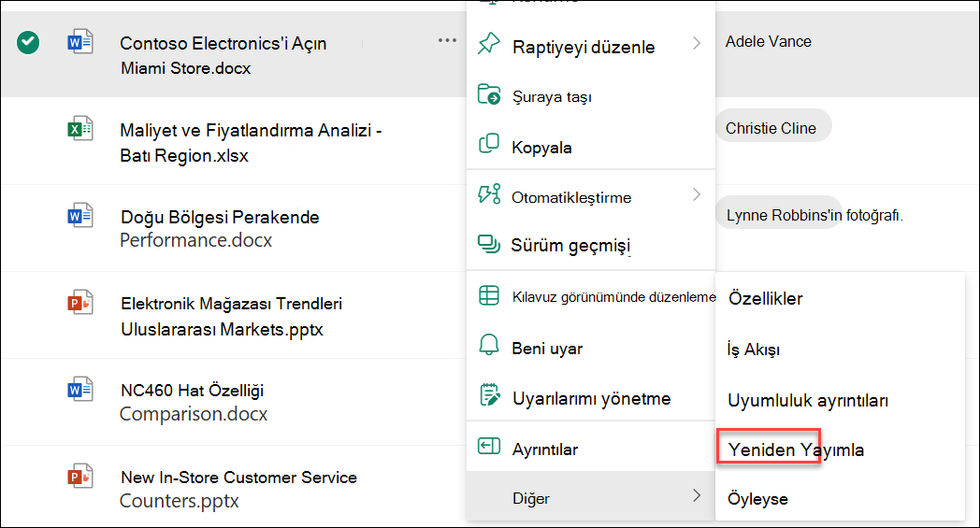Image resolution: width=980 pixels, height=528 pixels.
Task: Click the PowerPoint icon for New In-Store Customer Service
Action: tap(80, 477)
